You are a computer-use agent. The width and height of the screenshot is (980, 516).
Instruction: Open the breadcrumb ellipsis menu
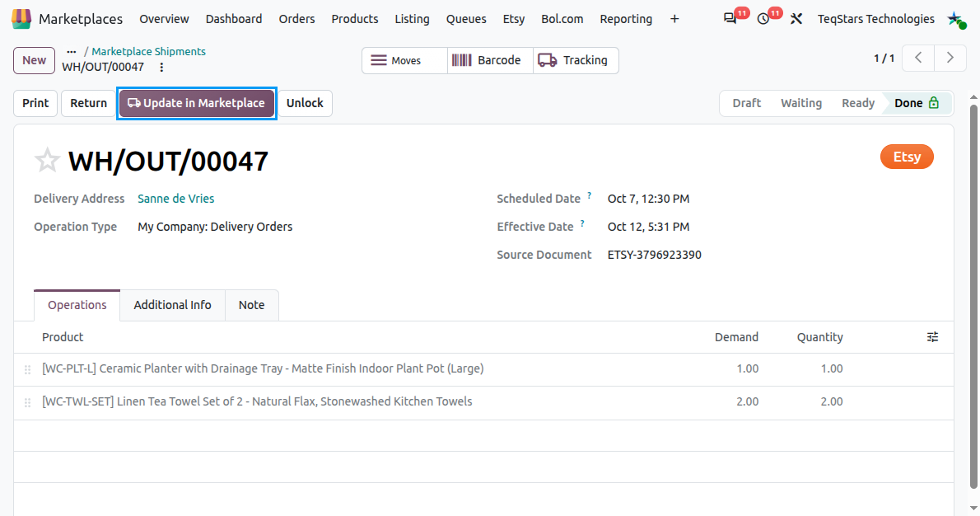[72, 51]
